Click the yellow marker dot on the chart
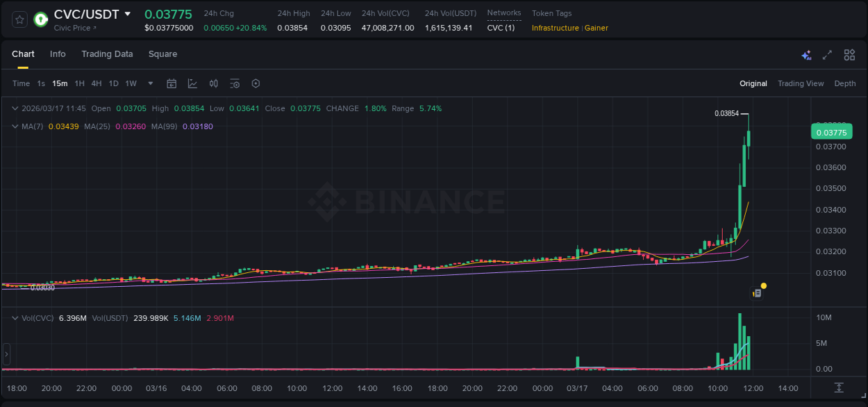This screenshot has height=407, width=868. point(763,285)
